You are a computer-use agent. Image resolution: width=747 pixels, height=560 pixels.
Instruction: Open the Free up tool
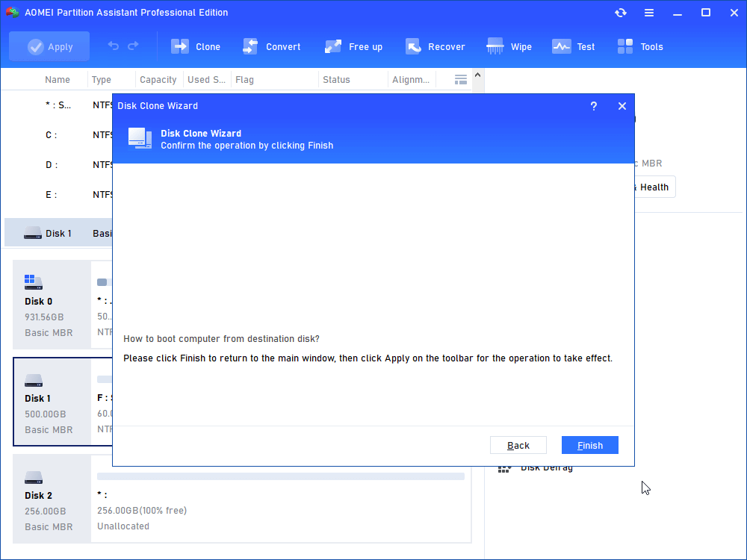(353, 46)
